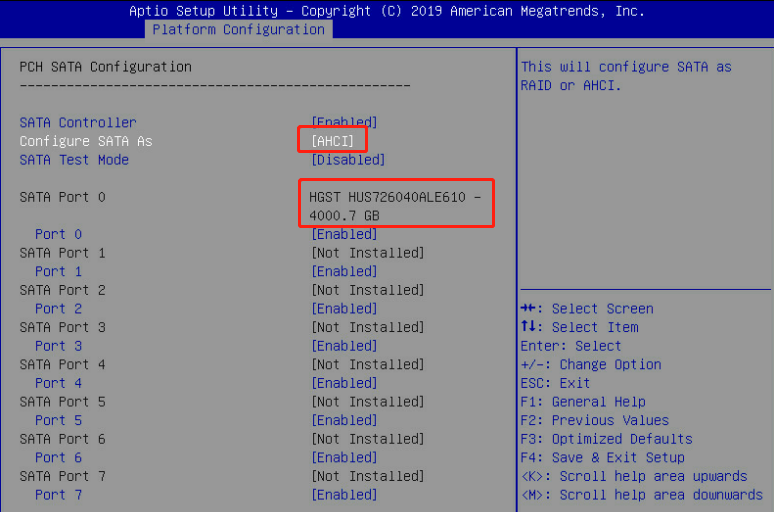Click F4: Save & Exit Setup hint
This screenshot has height=512, width=774.
603,458
